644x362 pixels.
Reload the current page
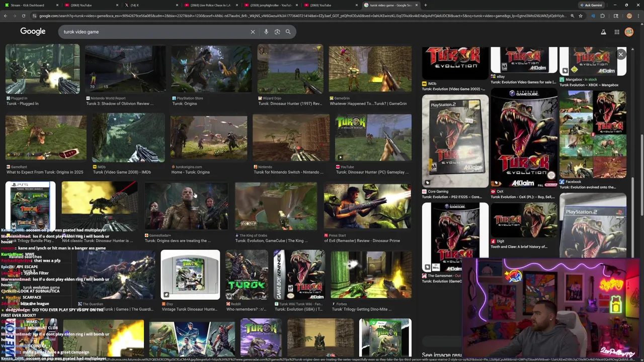pyautogui.click(x=24, y=16)
